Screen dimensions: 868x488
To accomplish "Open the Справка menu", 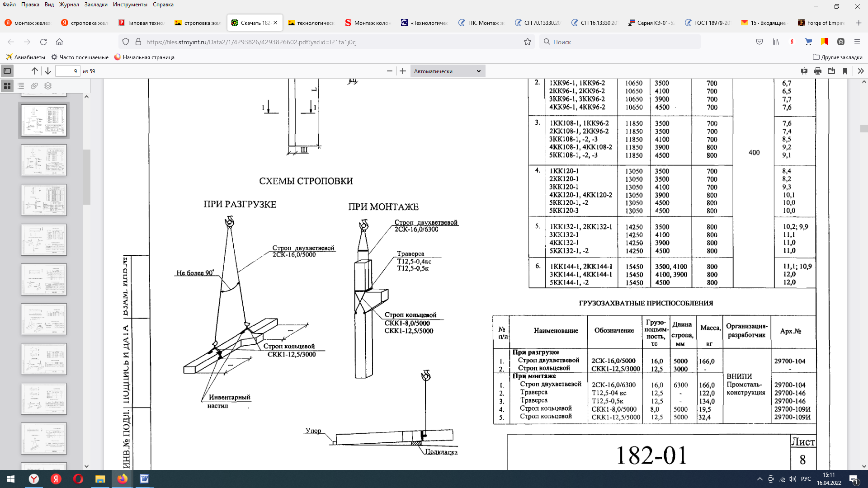I will tap(163, 5).
